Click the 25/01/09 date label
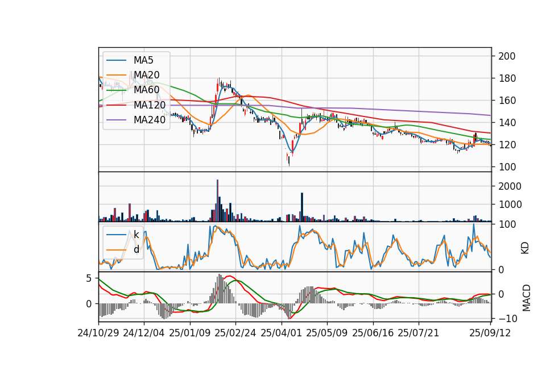Screen dimensions: 546x392 pyautogui.click(x=190, y=333)
